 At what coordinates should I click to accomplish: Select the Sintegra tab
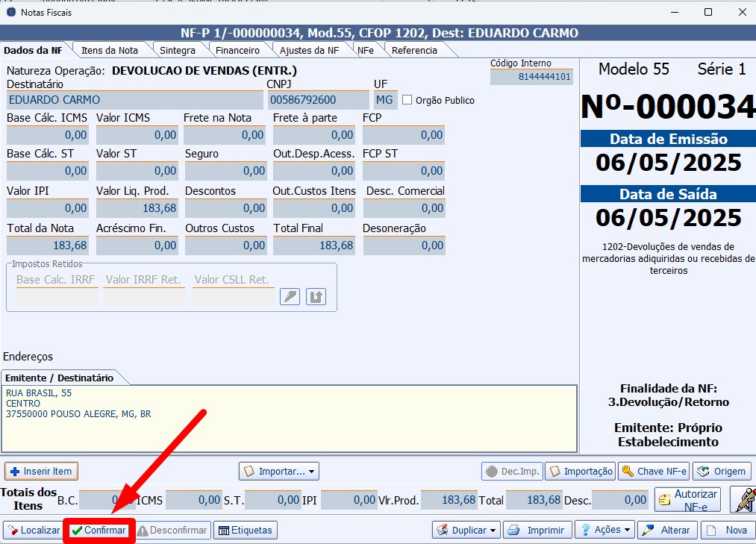177,50
